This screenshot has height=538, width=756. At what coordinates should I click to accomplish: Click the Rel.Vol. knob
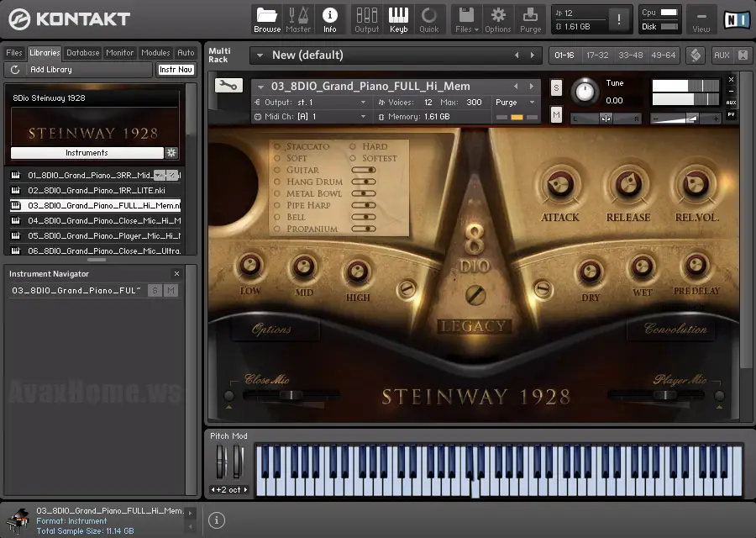[696, 184]
